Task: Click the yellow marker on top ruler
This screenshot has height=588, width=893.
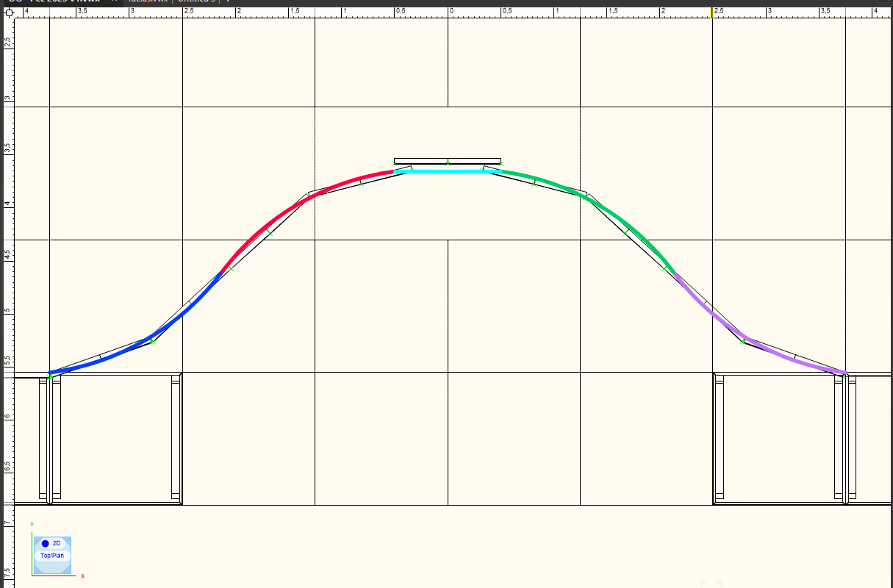Action: click(x=711, y=12)
